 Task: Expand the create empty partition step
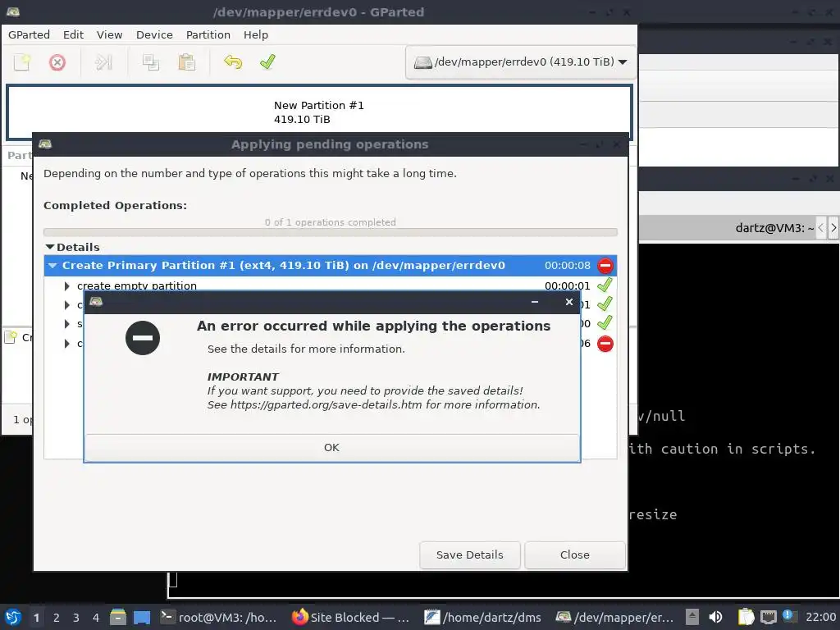point(67,286)
